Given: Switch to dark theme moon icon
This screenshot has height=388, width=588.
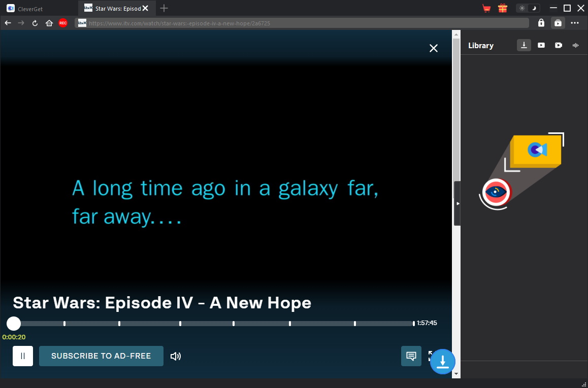Looking at the screenshot, I should pos(535,8).
